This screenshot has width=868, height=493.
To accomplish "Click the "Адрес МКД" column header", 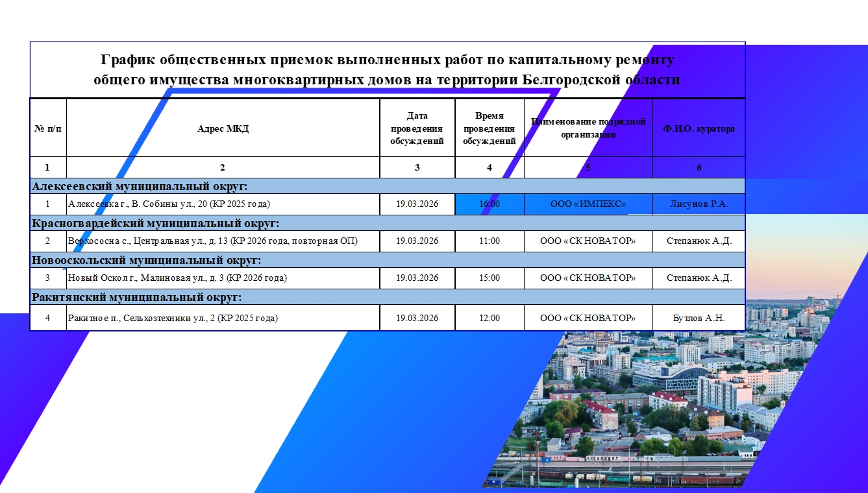I will point(223,128).
